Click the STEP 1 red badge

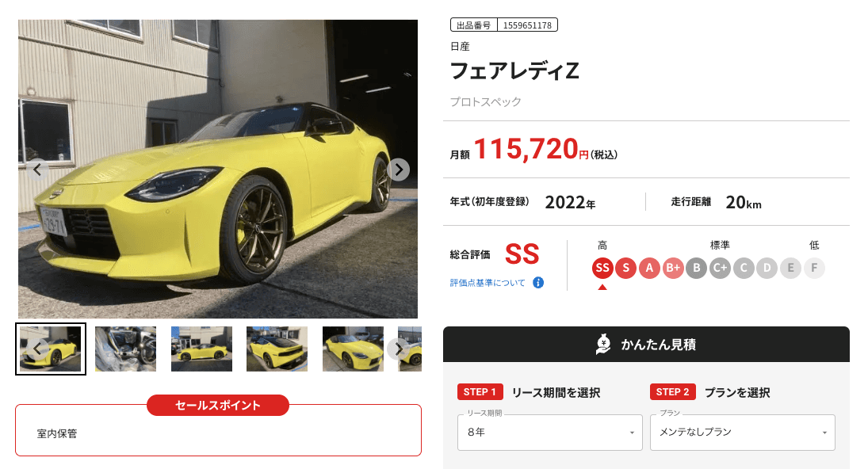point(480,391)
